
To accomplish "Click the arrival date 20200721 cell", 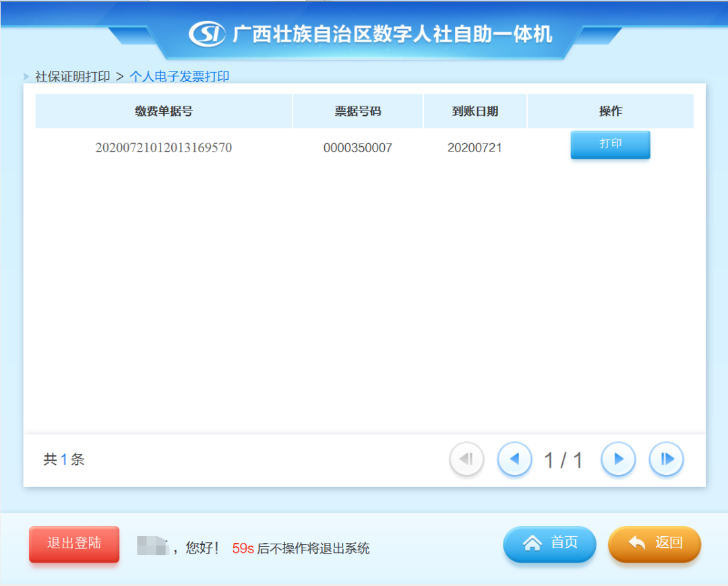I will [475, 148].
